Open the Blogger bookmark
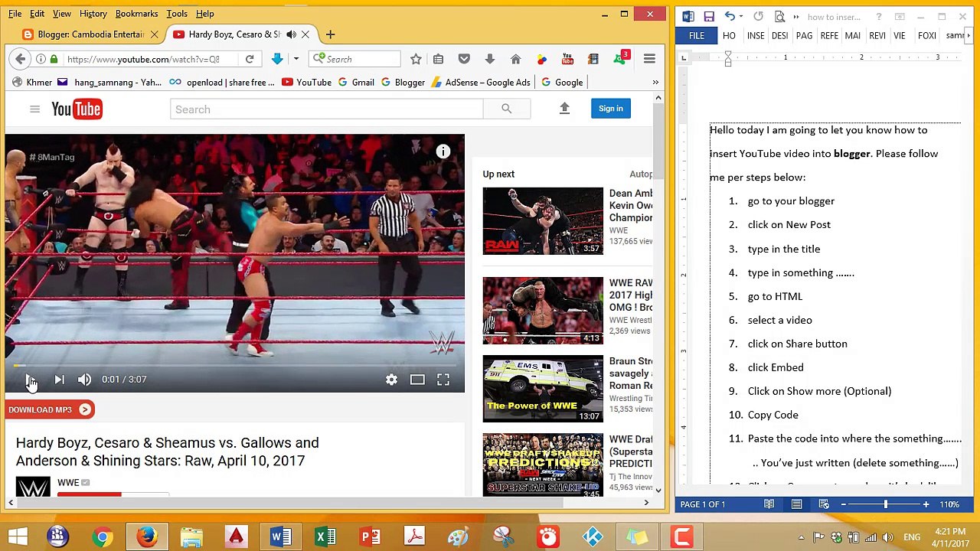 403,83
